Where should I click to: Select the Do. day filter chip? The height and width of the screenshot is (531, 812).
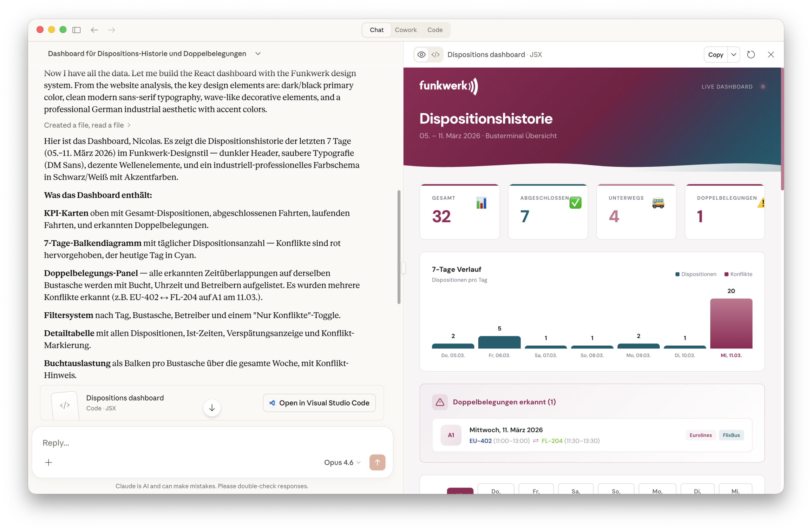(496, 491)
